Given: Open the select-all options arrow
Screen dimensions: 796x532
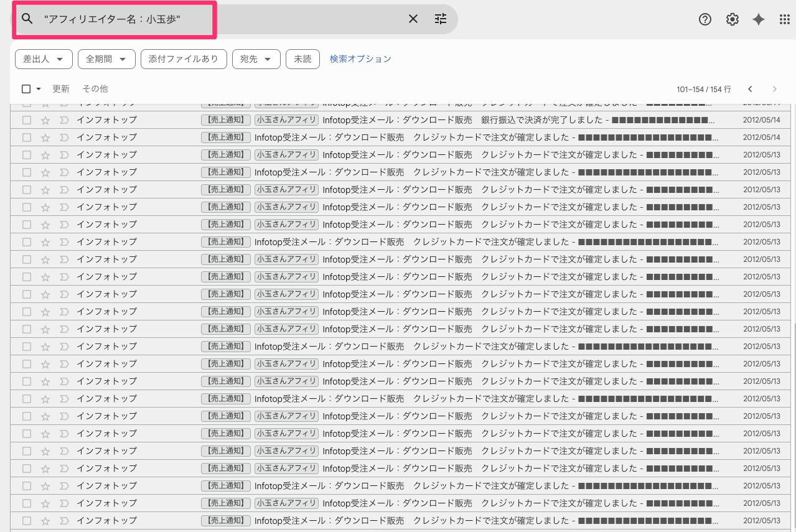Looking at the screenshot, I should pyautogui.click(x=39, y=89).
